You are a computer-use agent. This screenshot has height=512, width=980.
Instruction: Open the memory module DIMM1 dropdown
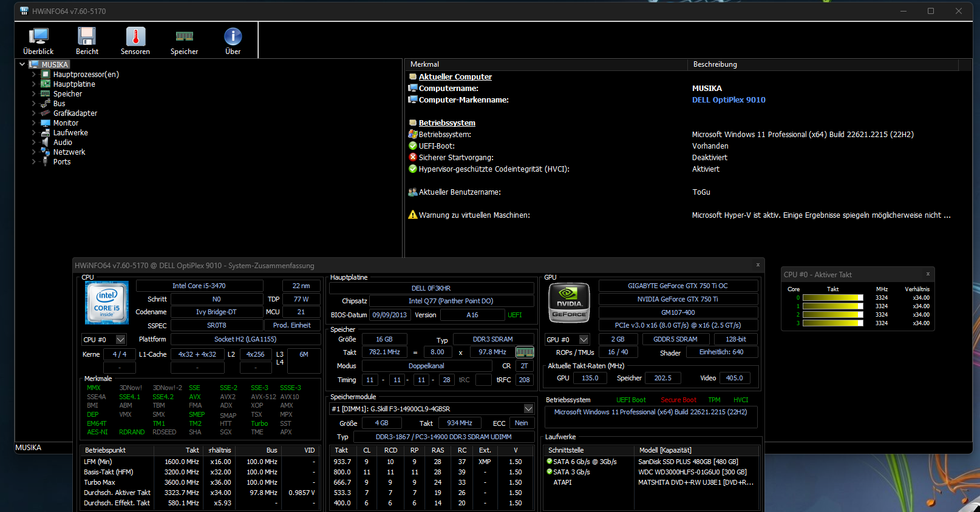point(528,409)
